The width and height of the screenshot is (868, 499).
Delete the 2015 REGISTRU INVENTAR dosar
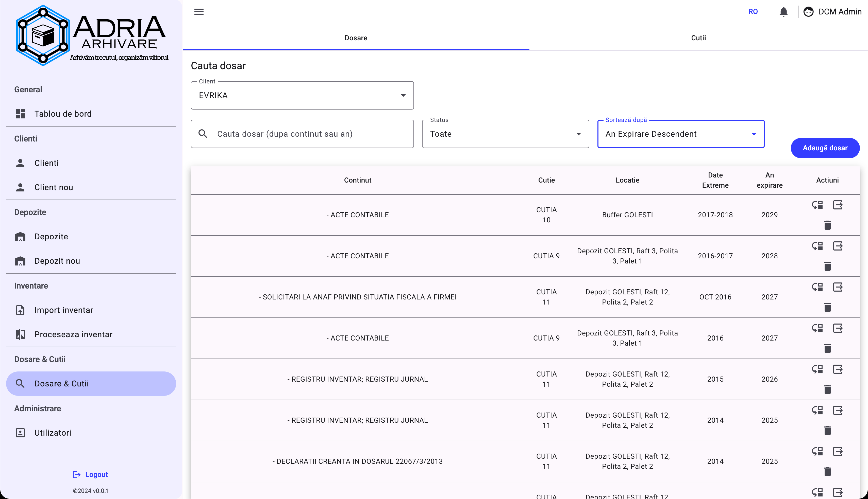pyautogui.click(x=828, y=389)
